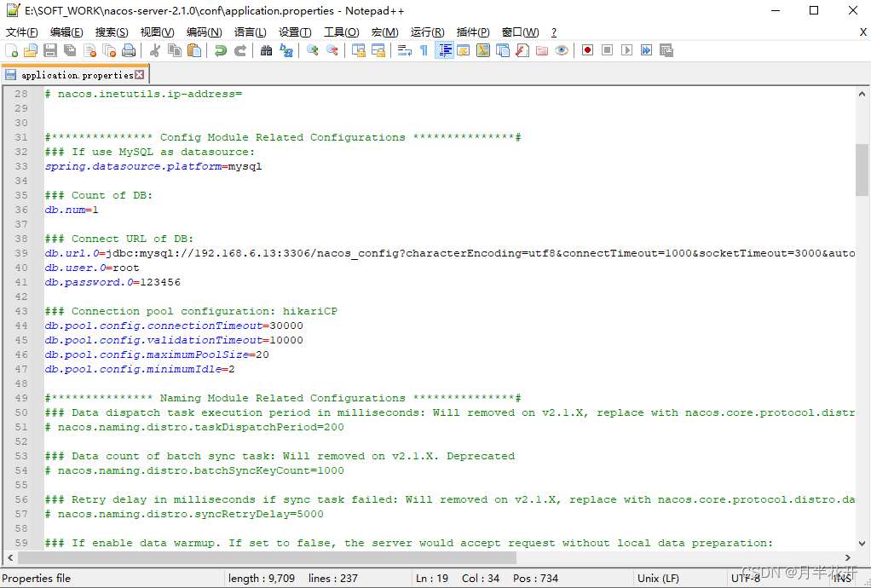Toggle synchronize vertical scrolling

click(358, 50)
